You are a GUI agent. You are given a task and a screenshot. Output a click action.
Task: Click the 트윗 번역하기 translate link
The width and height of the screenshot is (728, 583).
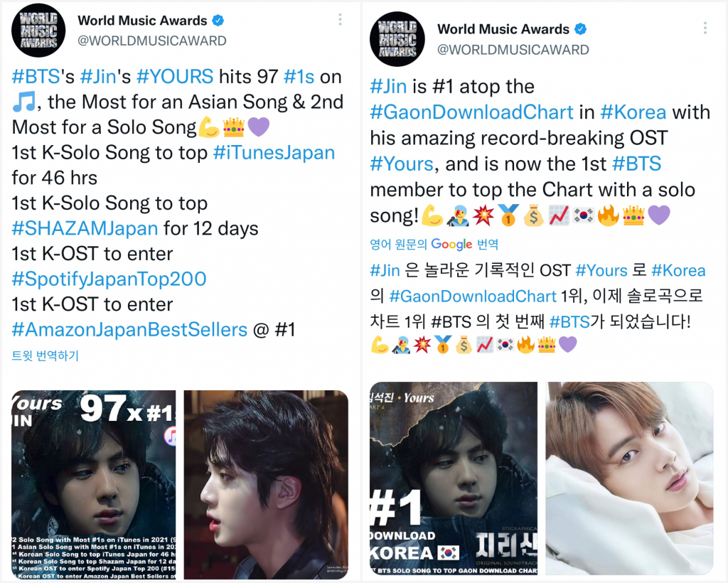click(x=45, y=355)
